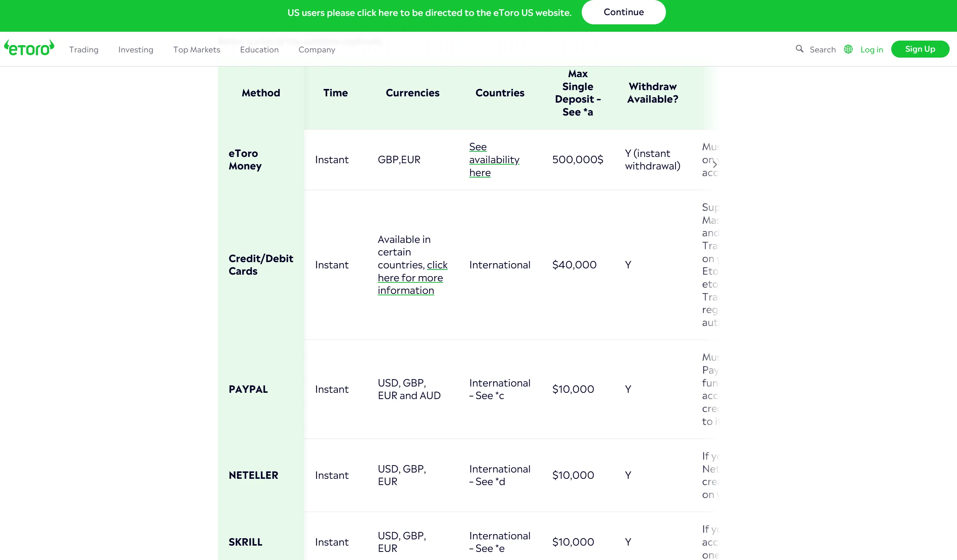The width and height of the screenshot is (957, 560).
Task: Select the PAYPAL row label
Action: click(x=248, y=389)
